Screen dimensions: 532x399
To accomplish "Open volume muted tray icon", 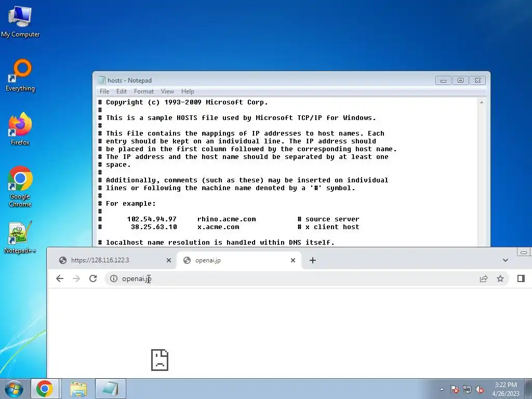I will point(480,389).
